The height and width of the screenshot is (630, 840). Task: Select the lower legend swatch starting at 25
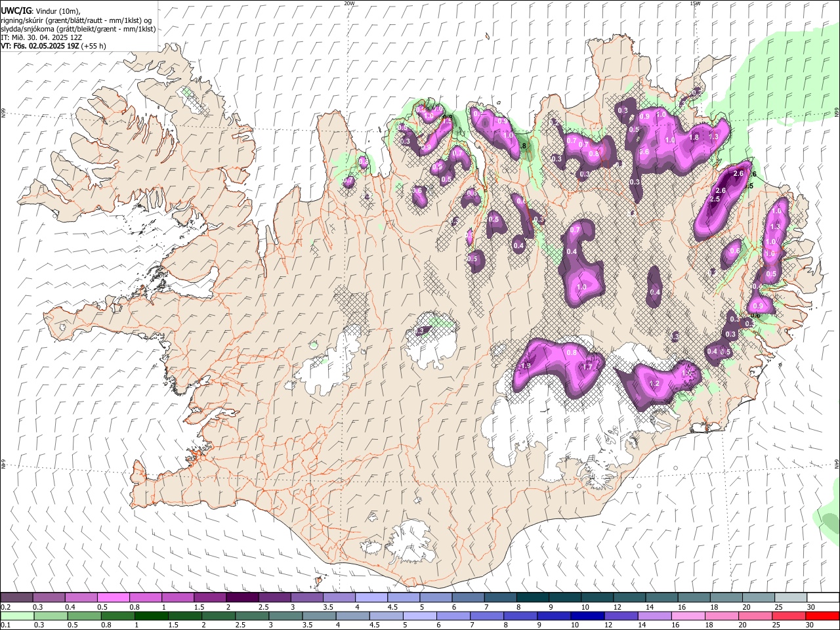point(788,616)
